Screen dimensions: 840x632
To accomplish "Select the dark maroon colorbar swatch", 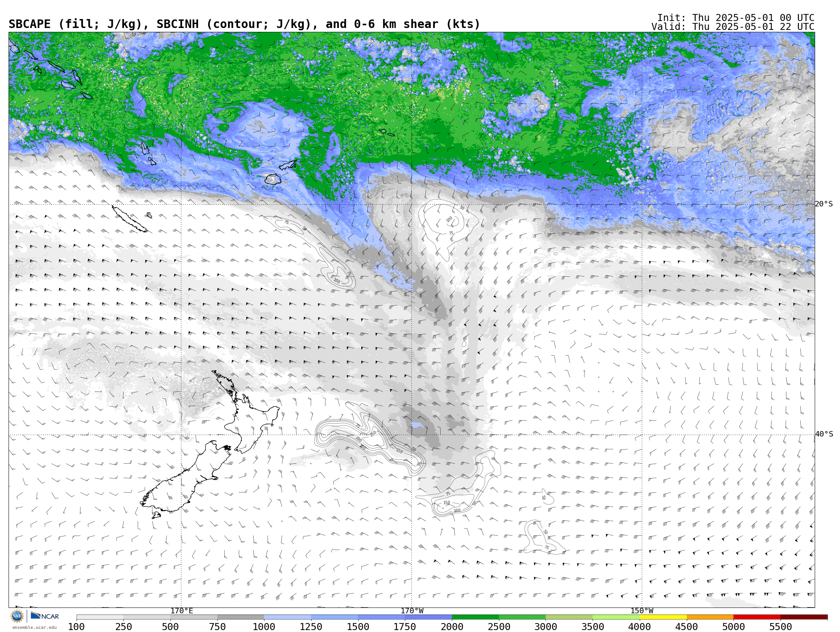I will tap(804, 617).
